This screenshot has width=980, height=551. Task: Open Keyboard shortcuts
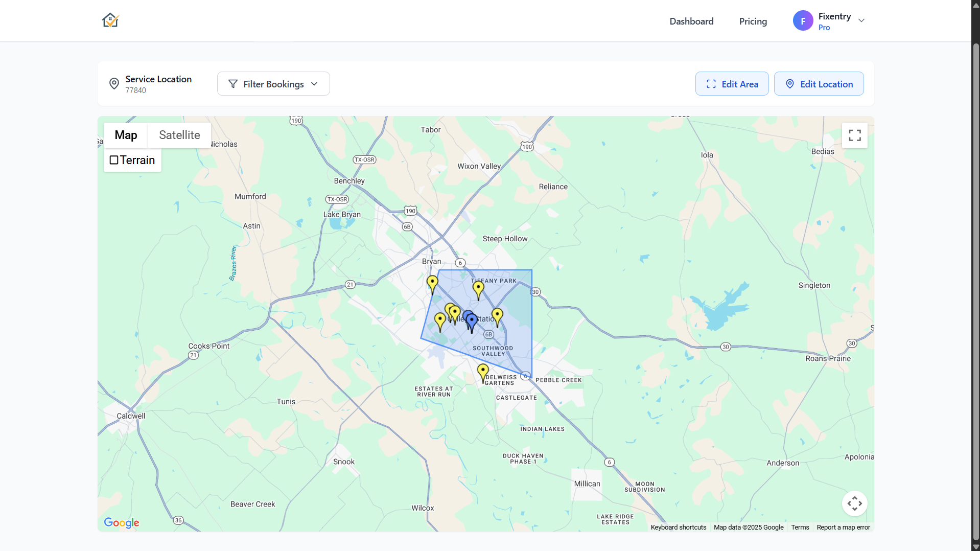tap(678, 527)
